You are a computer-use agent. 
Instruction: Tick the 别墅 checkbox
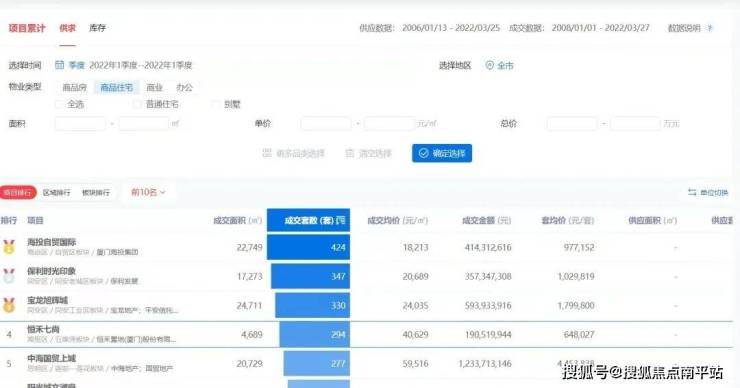[x=215, y=104]
